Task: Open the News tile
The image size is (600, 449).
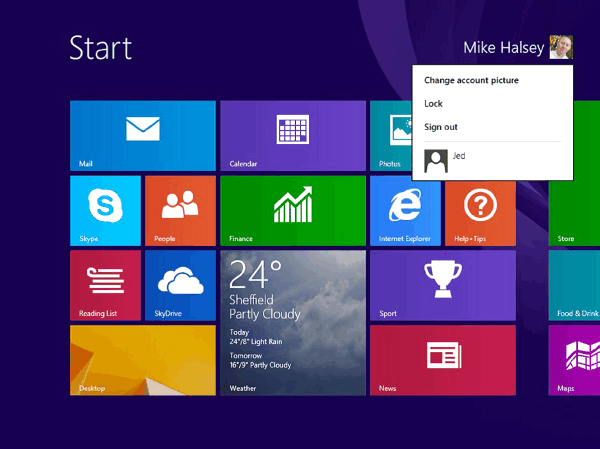Action: point(442,360)
